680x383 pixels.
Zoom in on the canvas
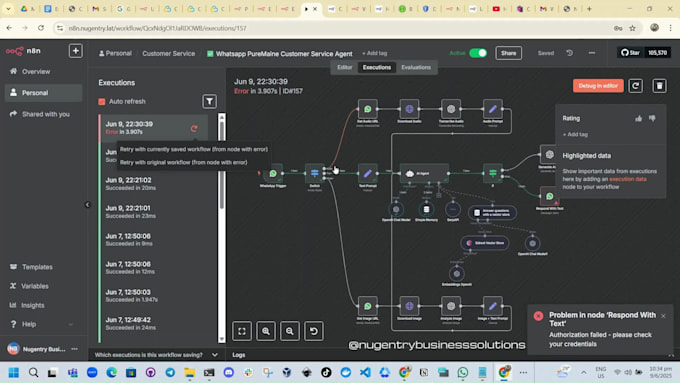(266, 331)
